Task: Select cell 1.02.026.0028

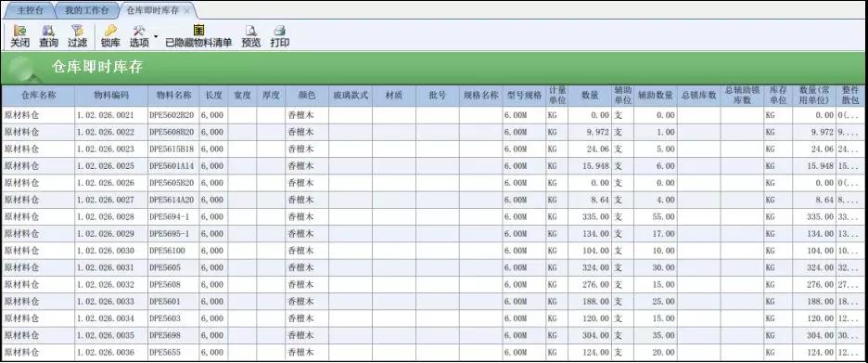Action: click(x=111, y=216)
